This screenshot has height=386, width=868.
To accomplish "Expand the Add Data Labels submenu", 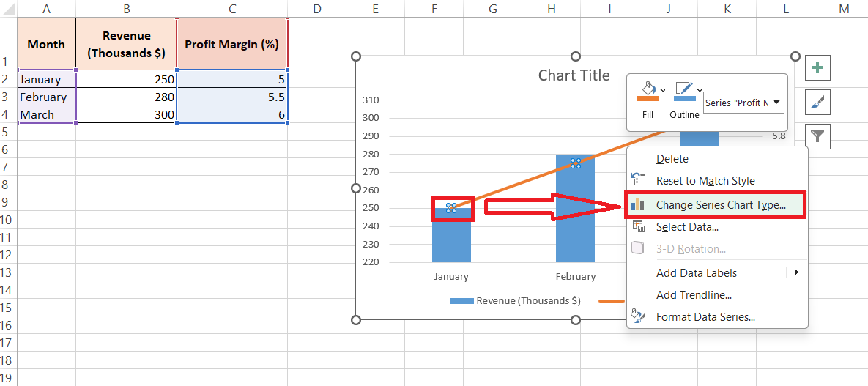I will pyautogui.click(x=717, y=272).
